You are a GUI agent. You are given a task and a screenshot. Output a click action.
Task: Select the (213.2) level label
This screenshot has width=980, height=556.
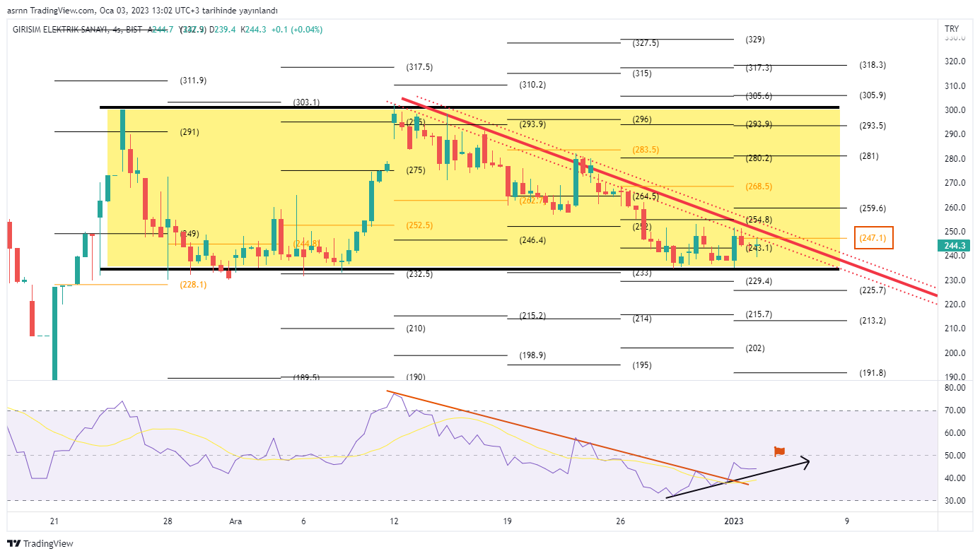click(x=873, y=321)
